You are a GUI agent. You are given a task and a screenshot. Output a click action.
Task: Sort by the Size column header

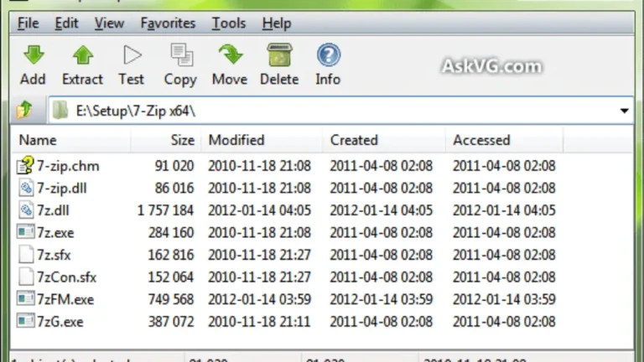(x=165, y=141)
